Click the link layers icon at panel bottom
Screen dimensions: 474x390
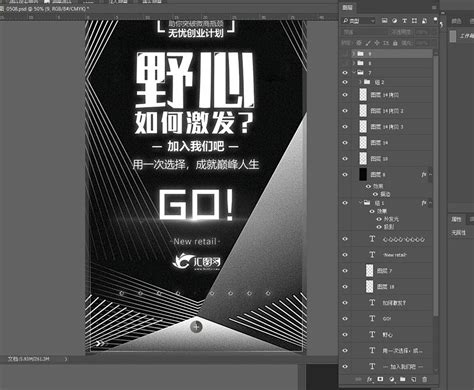tap(358, 379)
